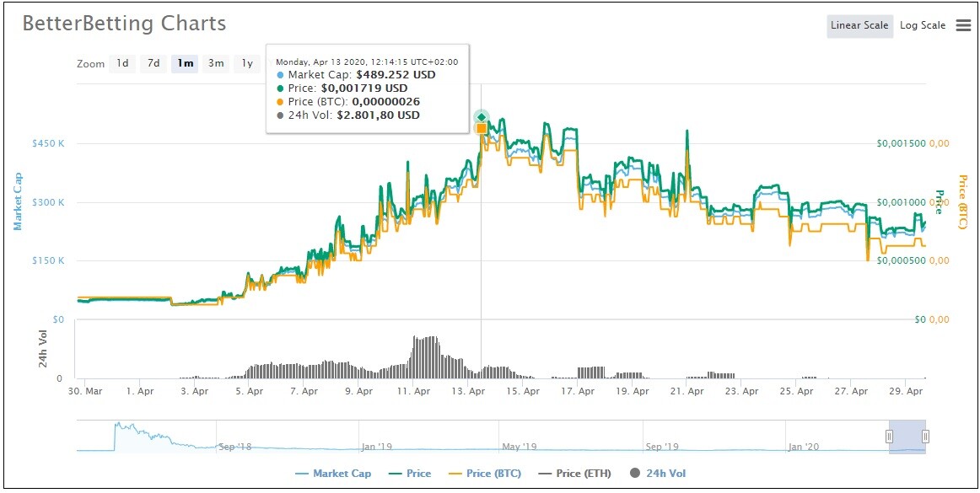This screenshot has width=980, height=493.
Task: Click the Jan '20 navigator label
Action: click(804, 447)
